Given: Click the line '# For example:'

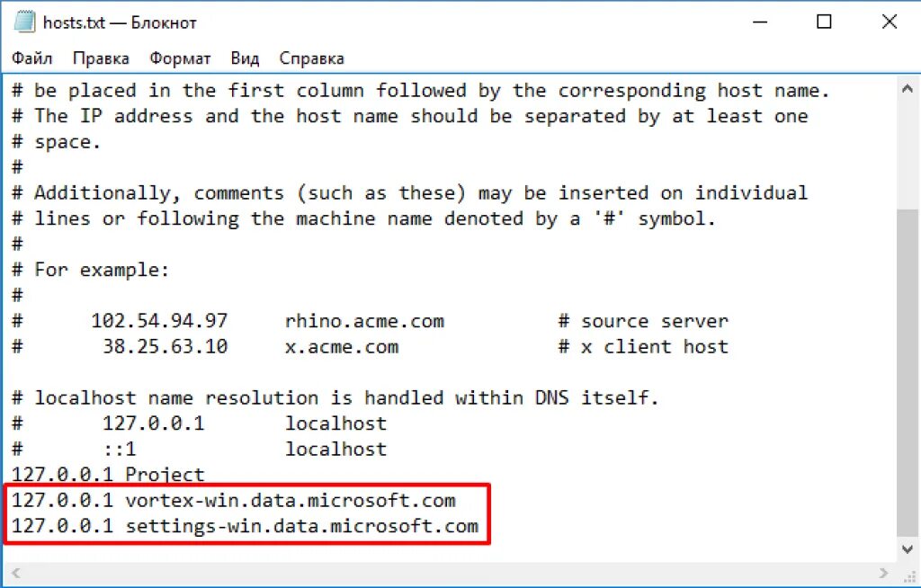Looking at the screenshot, I should pyautogui.click(x=91, y=271).
